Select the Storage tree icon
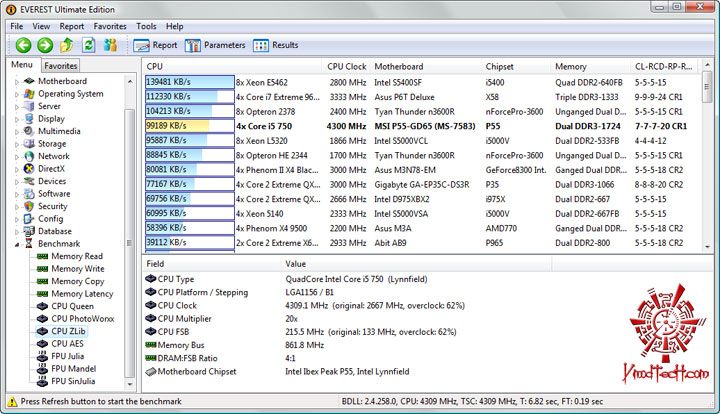720x414 pixels. pos(29,144)
